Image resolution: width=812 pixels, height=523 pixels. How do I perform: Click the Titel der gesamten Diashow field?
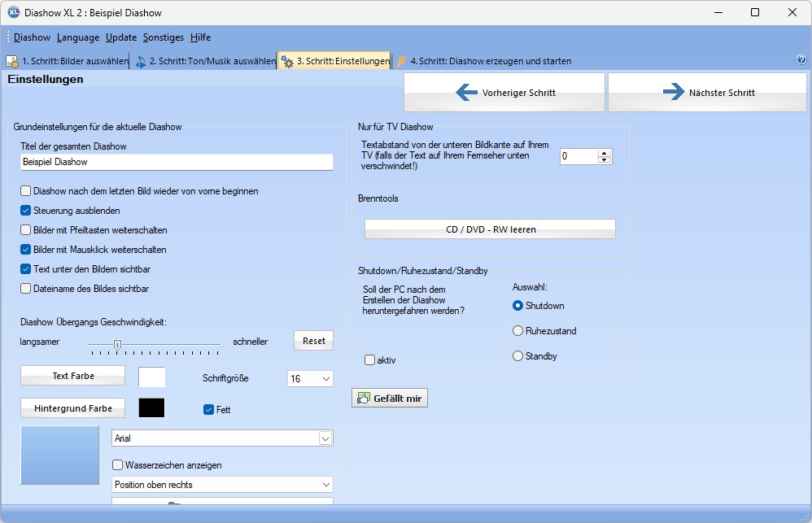point(177,162)
